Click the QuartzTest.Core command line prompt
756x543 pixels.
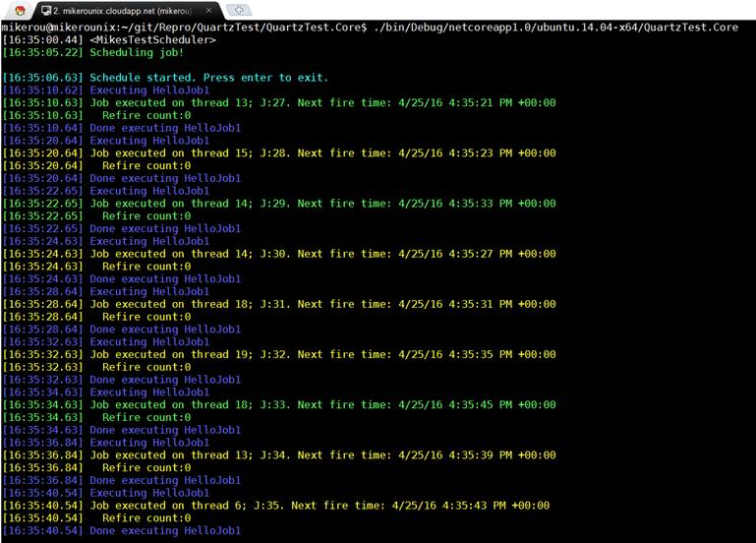tap(370, 27)
